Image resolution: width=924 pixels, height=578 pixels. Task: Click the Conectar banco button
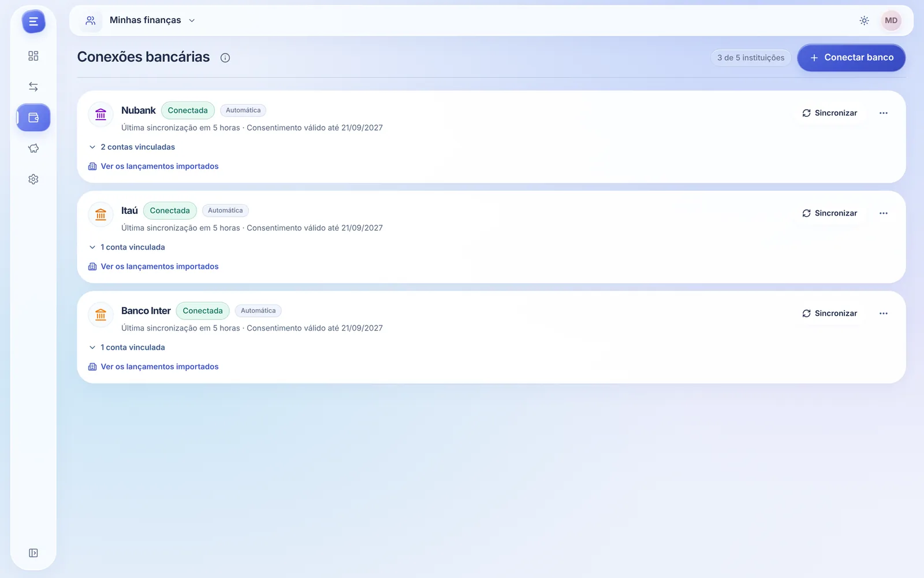[851, 58]
